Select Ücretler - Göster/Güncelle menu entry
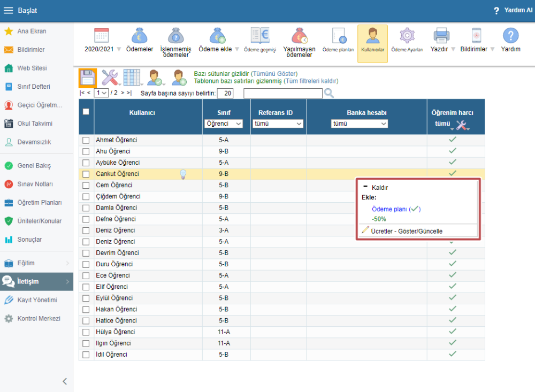535x392 pixels. click(x=406, y=231)
